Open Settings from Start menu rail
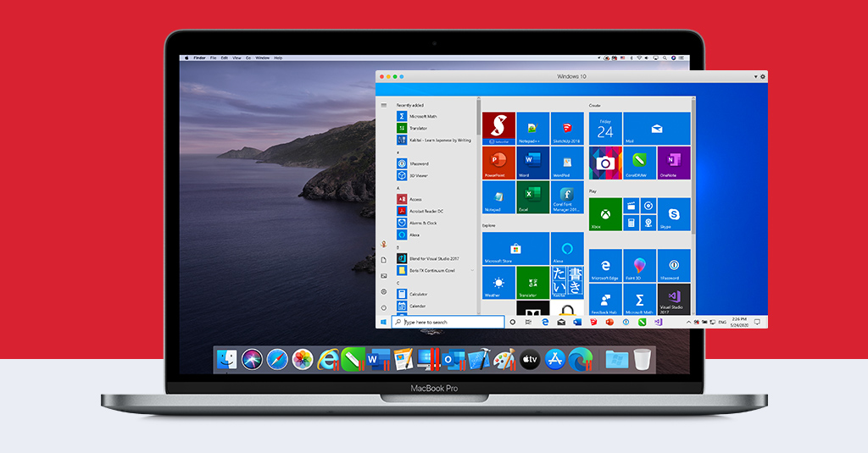Image resolution: width=868 pixels, height=453 pixels. (384, 291)
